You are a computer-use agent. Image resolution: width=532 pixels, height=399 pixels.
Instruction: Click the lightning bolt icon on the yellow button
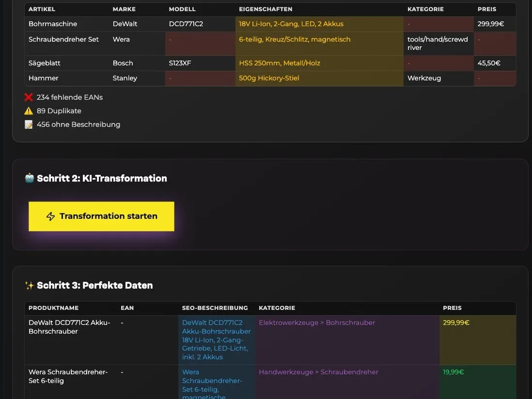[50, 216]
